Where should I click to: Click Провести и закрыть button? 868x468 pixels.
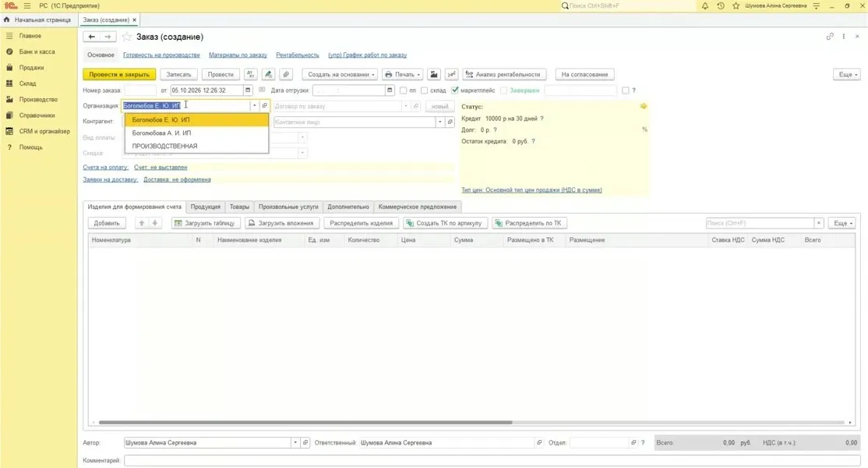click(119, 74)
